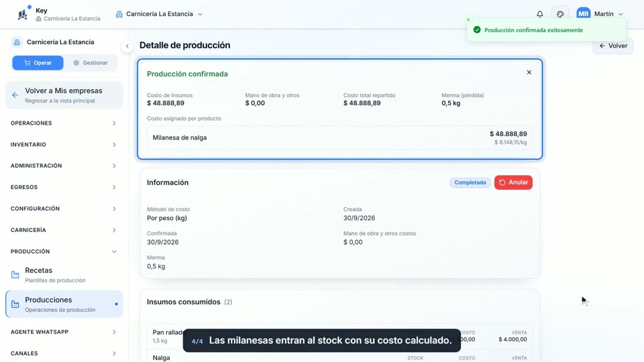
Task: Expand the OPERACIONES section
Action: (64, 123)
